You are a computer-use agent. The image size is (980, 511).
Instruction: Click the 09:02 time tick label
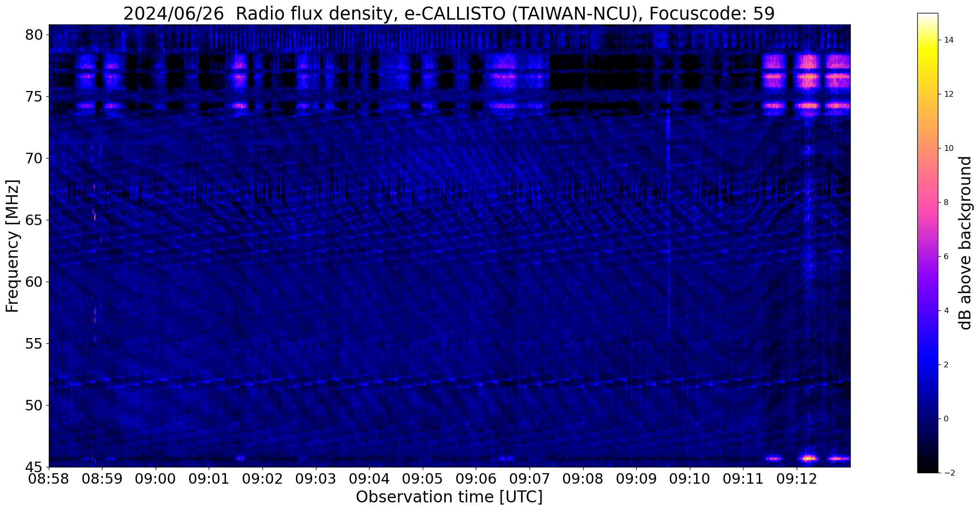[x=262, y=478]
